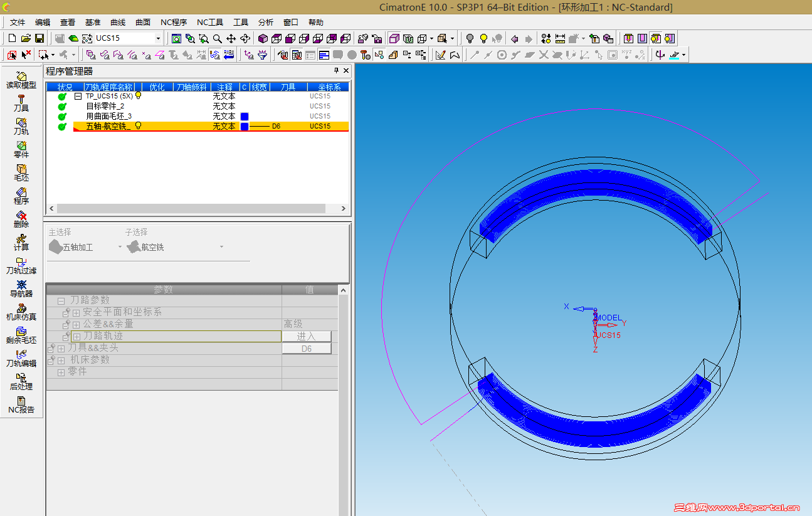812x516 pixels.
Task: Open the NC程序 menu
Action: 174,23
